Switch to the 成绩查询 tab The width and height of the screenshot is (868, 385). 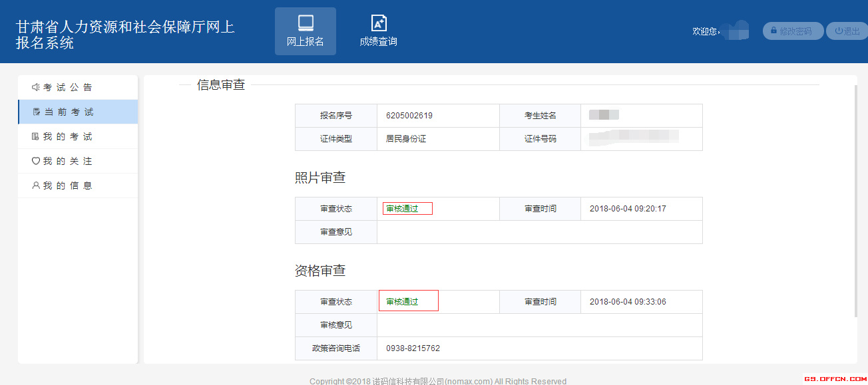[x=378, y=31]
